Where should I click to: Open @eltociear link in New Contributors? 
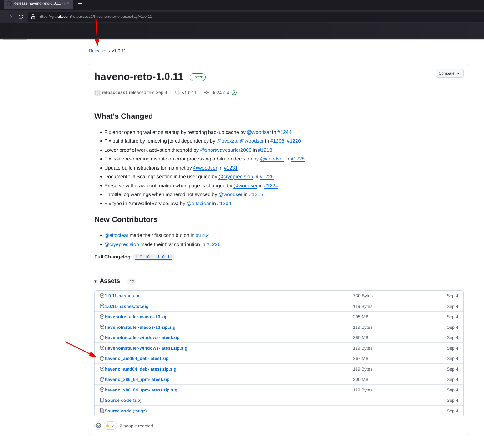coord(116,235)
